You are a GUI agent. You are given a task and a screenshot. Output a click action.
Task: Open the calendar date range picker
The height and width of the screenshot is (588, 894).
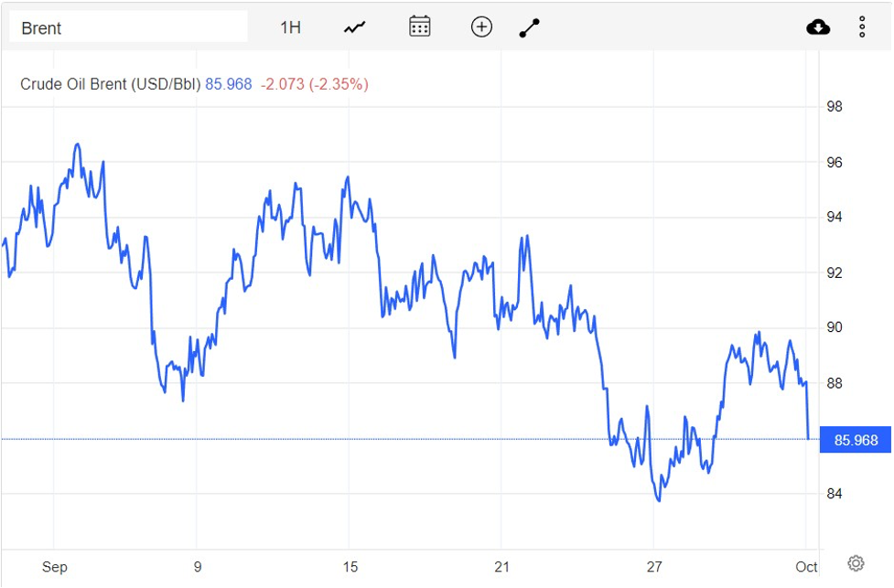(419, 27)
